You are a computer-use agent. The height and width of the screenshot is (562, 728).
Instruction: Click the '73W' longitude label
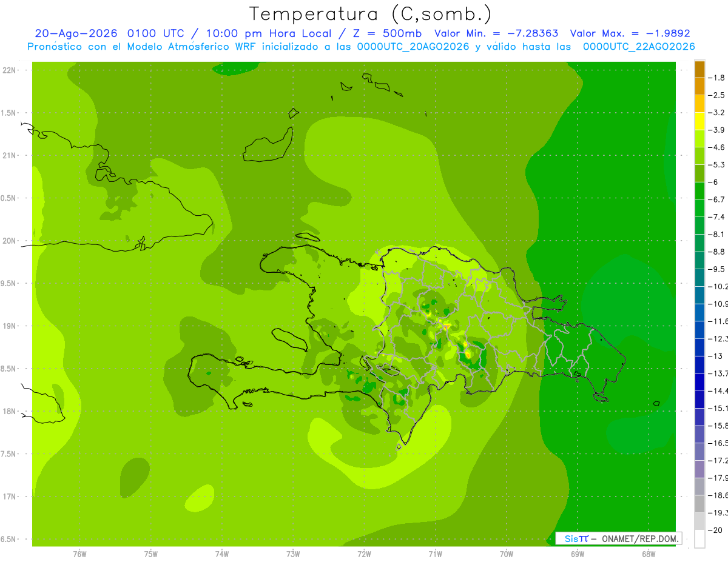(x=293, y=554)
